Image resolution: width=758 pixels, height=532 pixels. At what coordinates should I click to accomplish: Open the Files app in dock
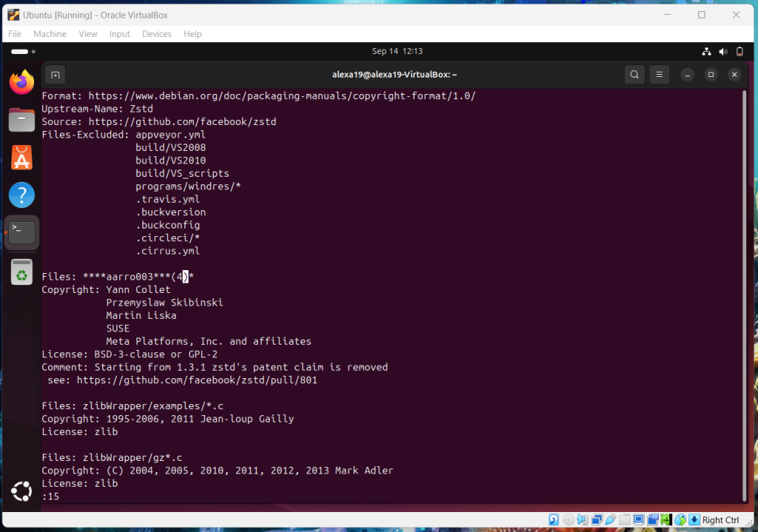(x=21, y=120)
